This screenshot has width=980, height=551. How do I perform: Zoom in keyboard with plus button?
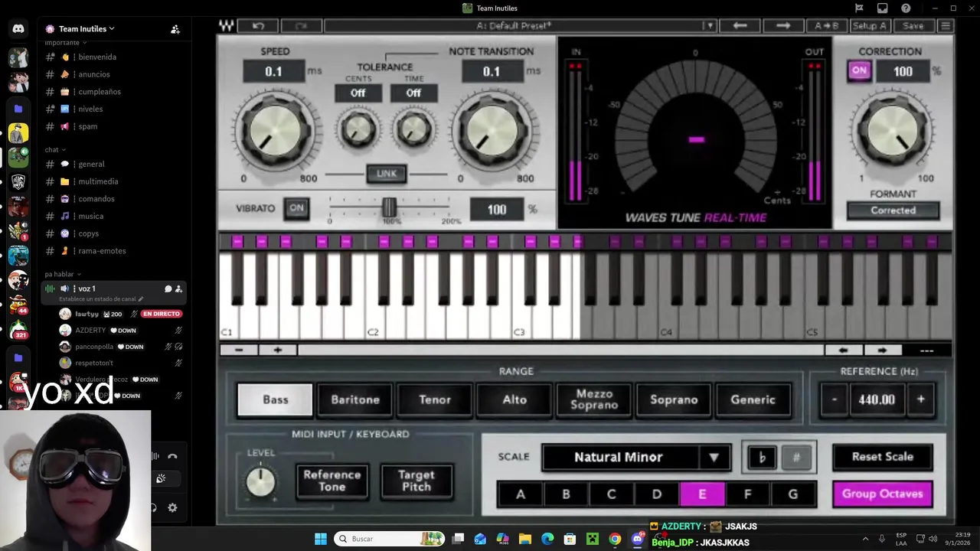click(278, 350)
